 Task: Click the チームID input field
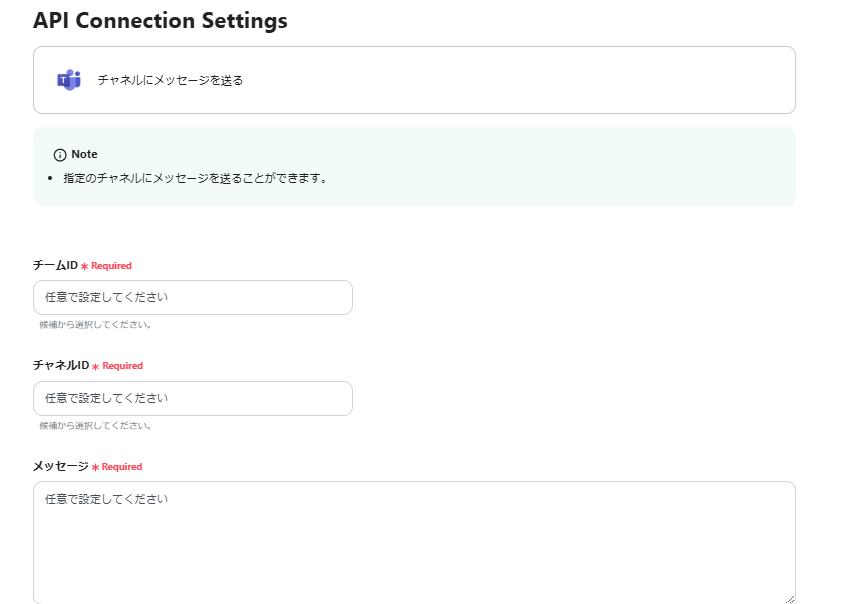pyautogui.click(x=192, y=298)
